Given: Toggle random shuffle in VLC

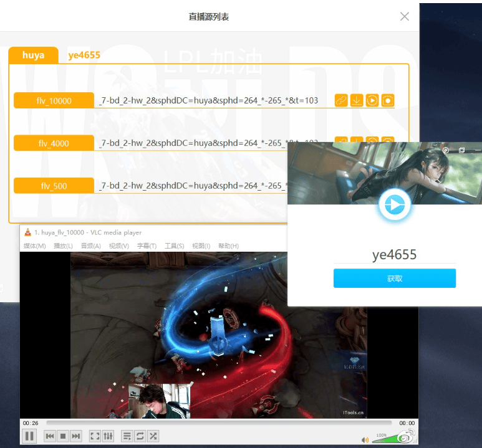Looking at the screenshot, I should point(153,436).
